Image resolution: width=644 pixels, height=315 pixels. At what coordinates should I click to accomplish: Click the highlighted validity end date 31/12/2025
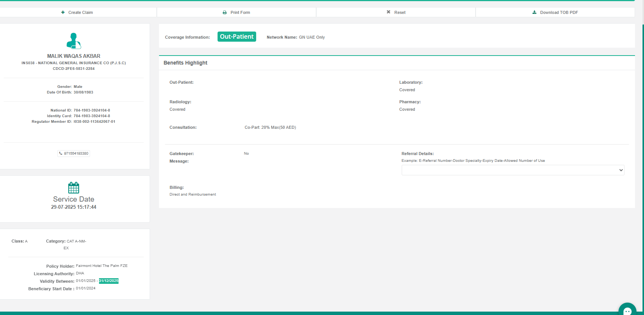click(109, 281)
